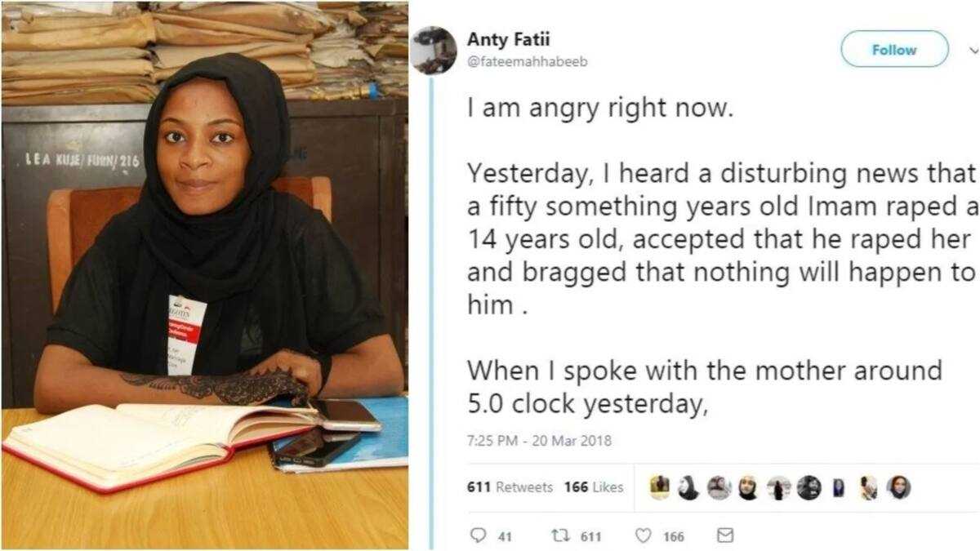Click the second liker avatar in the row
This screenshot has width=980, height=551.
pos(689,487)
